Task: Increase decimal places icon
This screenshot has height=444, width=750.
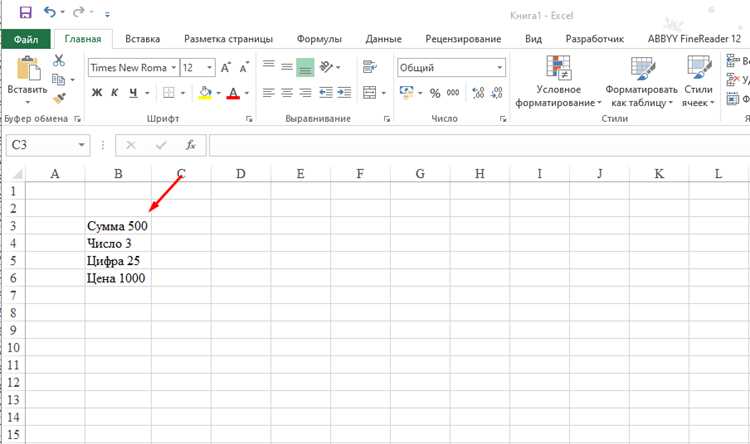Action: click(478, 92)
